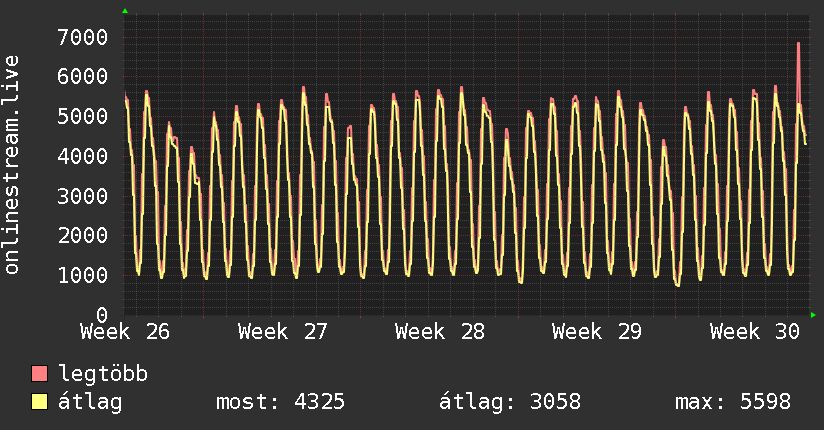Select the Week 27 axis label

pyautogui.click(x=283, y=332)
